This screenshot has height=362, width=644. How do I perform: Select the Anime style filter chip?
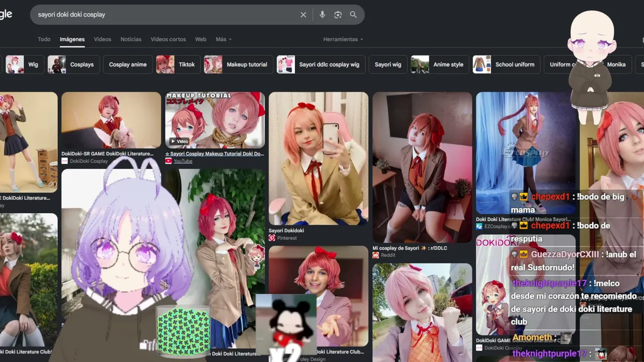click(440, 64)
